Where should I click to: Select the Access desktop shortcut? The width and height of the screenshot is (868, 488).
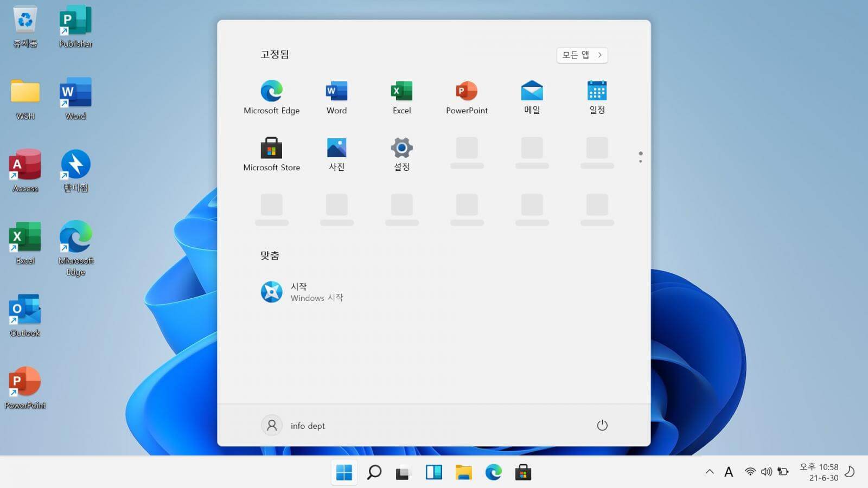25,171
